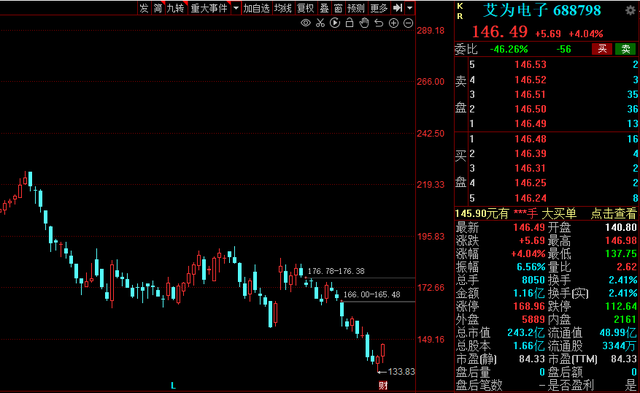Viewport: 640px width, 393px height.
Task: Click 金额 value 1.16亿
Action: point(529,293)
